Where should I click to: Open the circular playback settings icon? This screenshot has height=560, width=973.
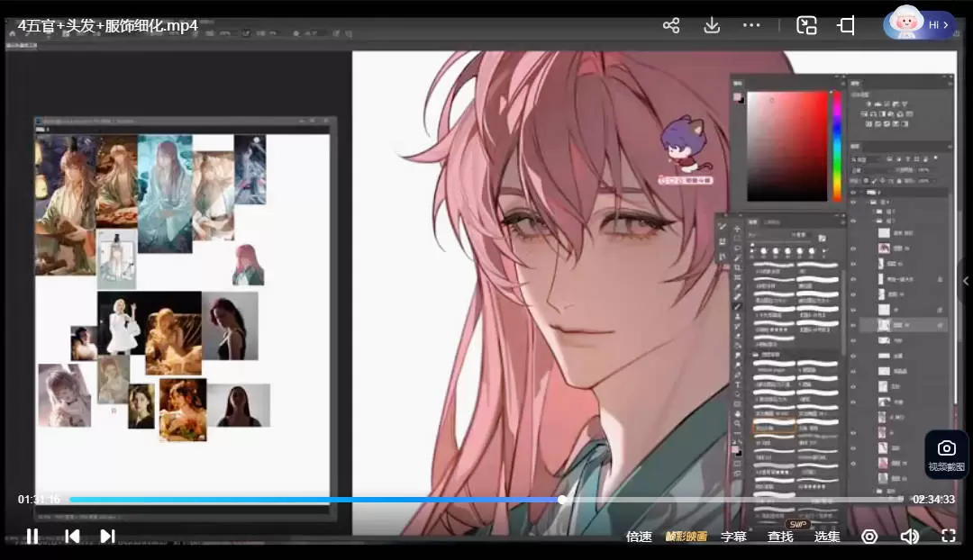869,537
